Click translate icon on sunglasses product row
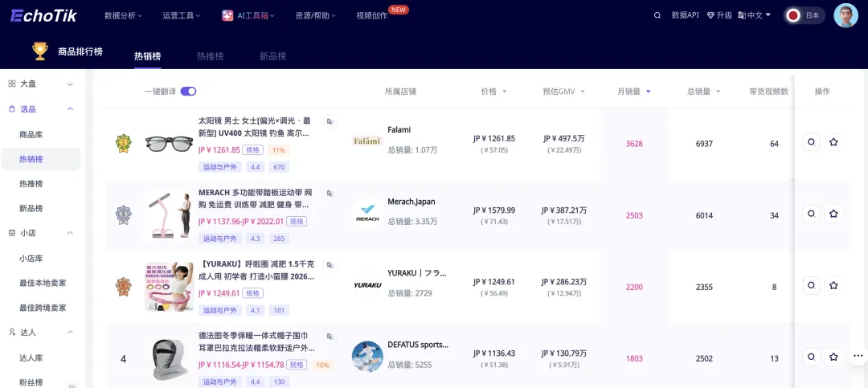The width and height of the screenshot is (868, 388). [330, 122]
